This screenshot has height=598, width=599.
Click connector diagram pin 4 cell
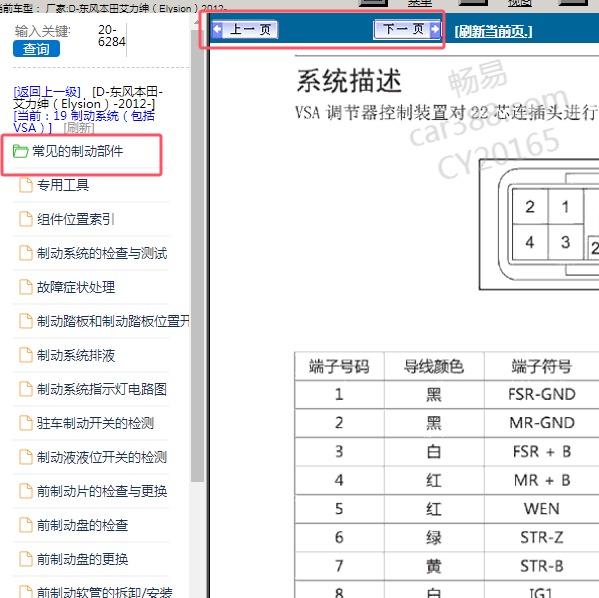click(529, 242)
